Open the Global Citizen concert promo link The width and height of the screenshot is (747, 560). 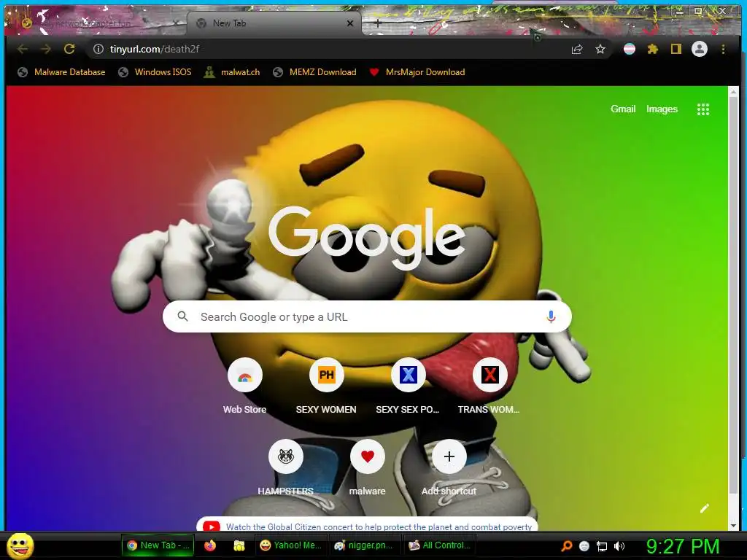pos(379,526)
